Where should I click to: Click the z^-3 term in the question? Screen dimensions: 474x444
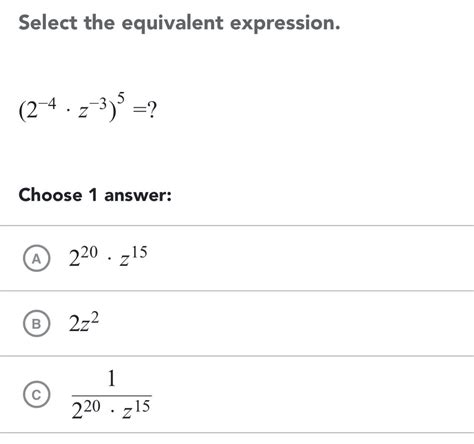(92, 109)
